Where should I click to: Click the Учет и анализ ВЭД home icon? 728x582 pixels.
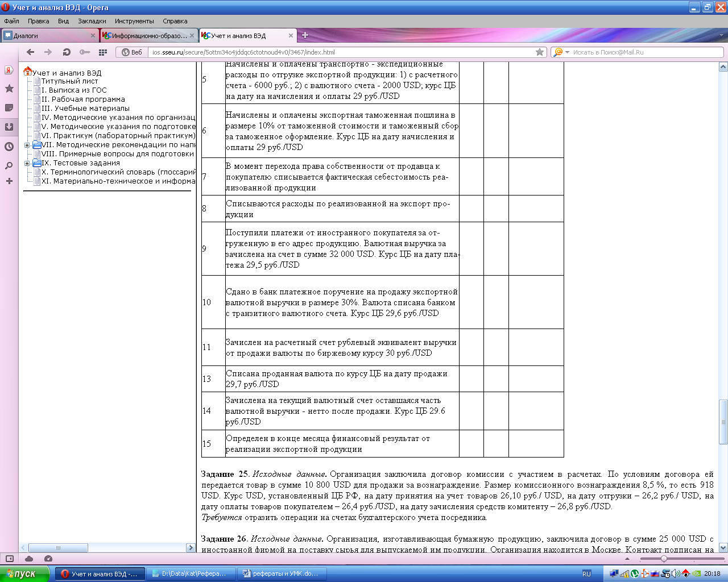tap(28, 72)
